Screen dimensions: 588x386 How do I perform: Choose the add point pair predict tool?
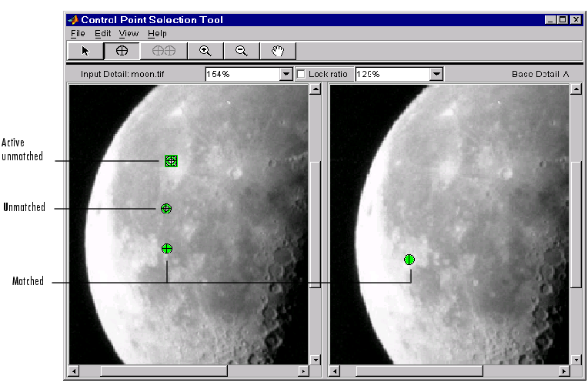163,51
